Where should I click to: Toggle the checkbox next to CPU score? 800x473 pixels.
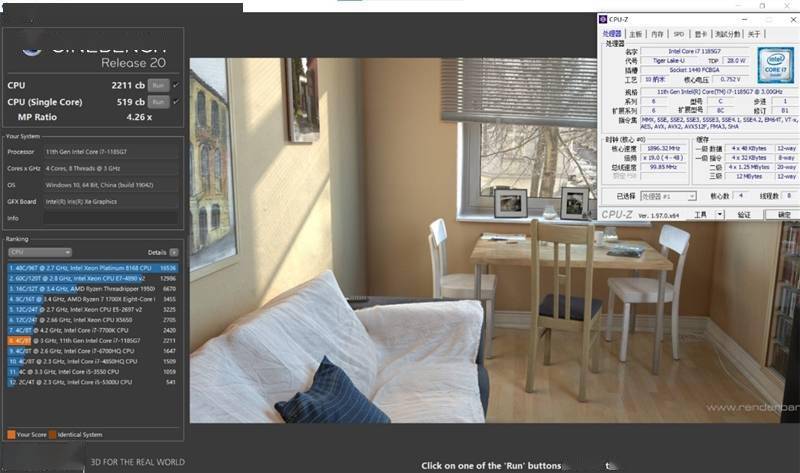176,85
